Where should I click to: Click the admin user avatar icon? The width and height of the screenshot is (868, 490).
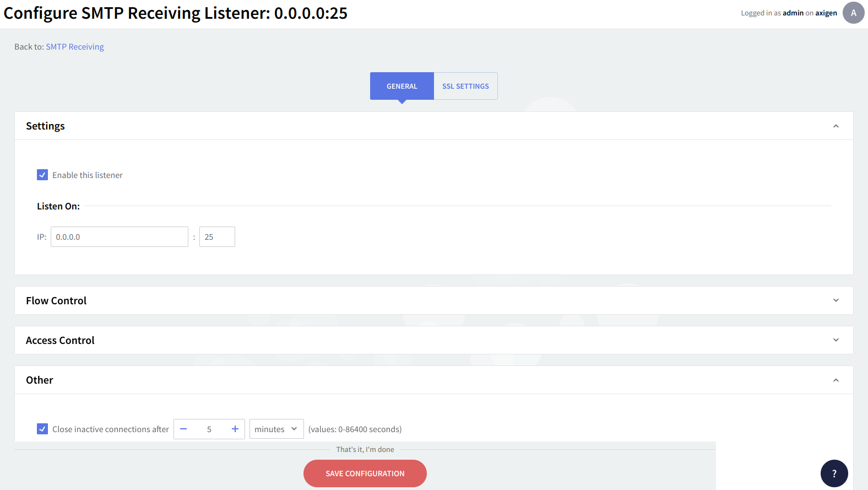click(x=853, y=13)
